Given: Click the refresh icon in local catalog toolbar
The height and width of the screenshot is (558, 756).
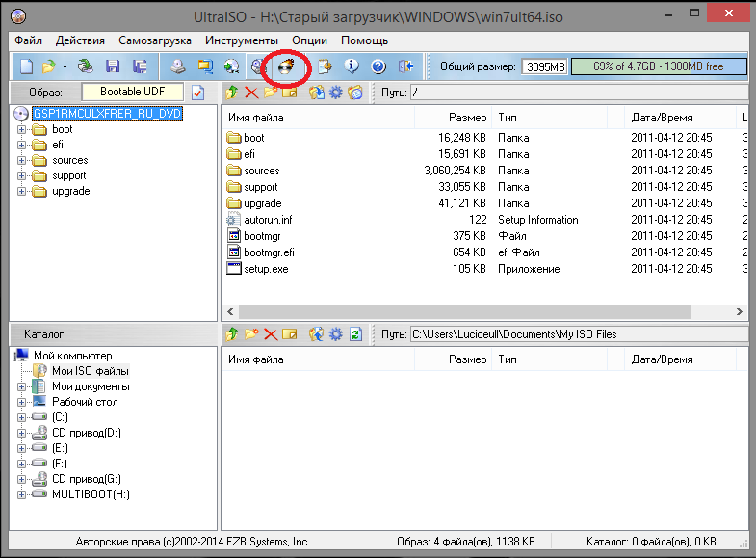Looking at the screenshot, I should coord(355,334).
